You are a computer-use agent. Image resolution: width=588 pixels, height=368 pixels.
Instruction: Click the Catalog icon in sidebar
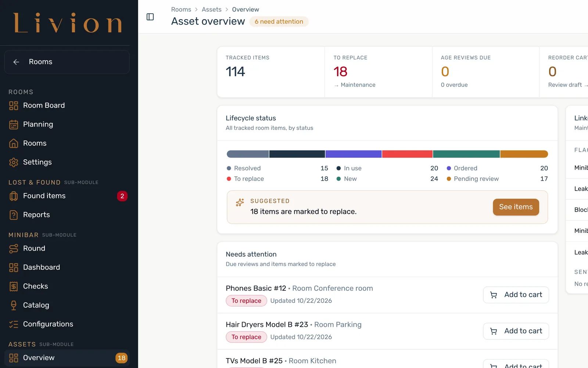[x=14, y=305]
